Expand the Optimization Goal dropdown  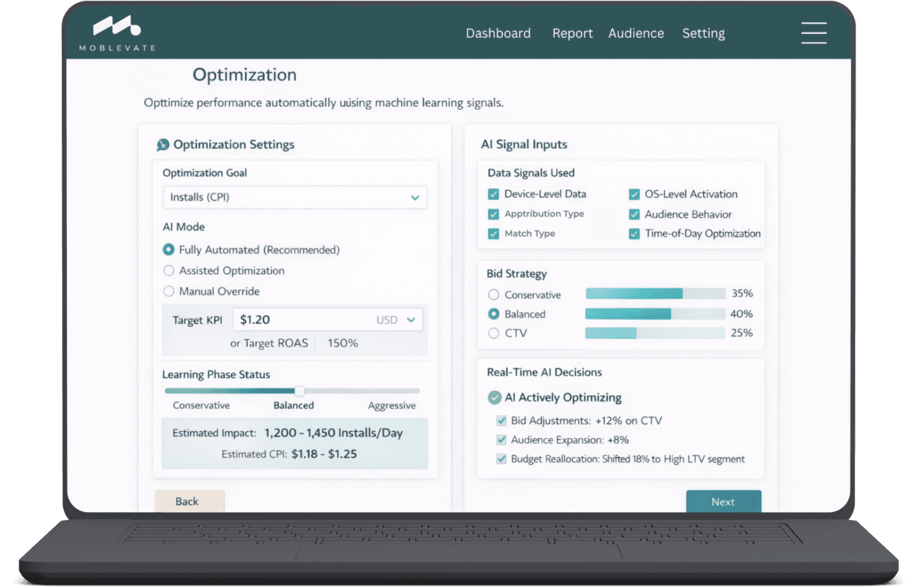(x=295, y=197)
